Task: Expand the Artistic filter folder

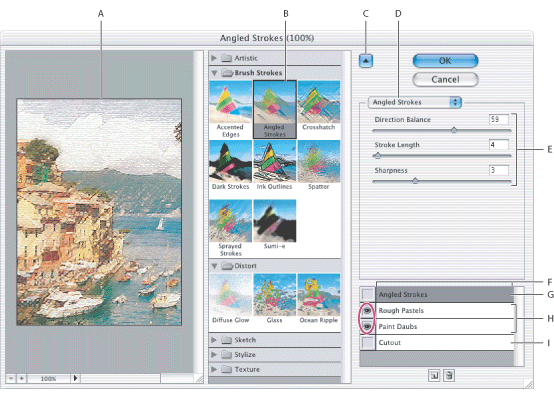Action: tap(214, 58)
